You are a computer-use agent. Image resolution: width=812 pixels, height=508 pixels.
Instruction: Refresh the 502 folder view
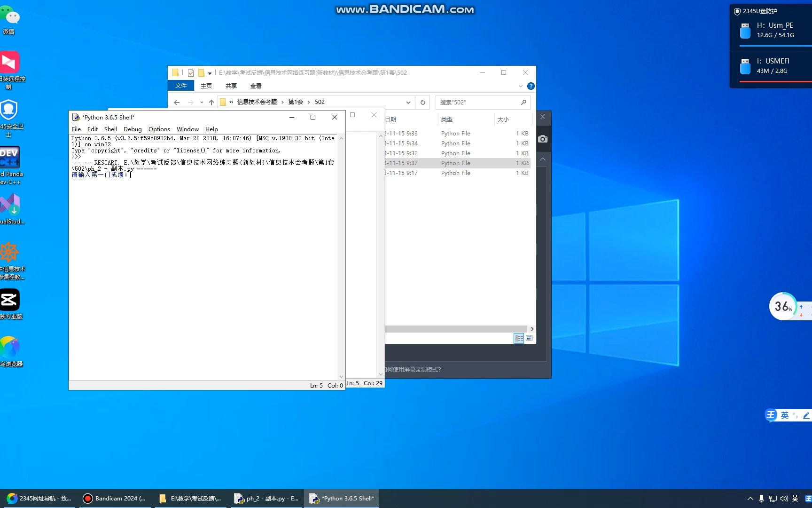(x=422, y=102)
